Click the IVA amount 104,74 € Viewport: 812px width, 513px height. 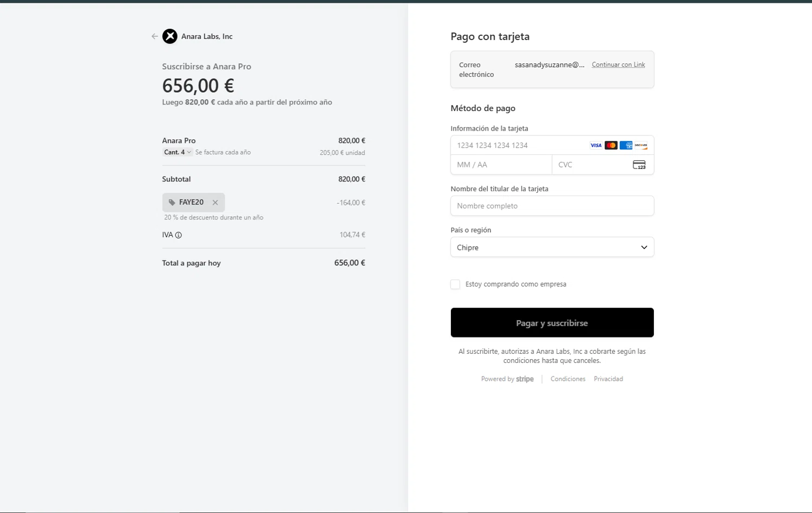[x=352, y=235]
